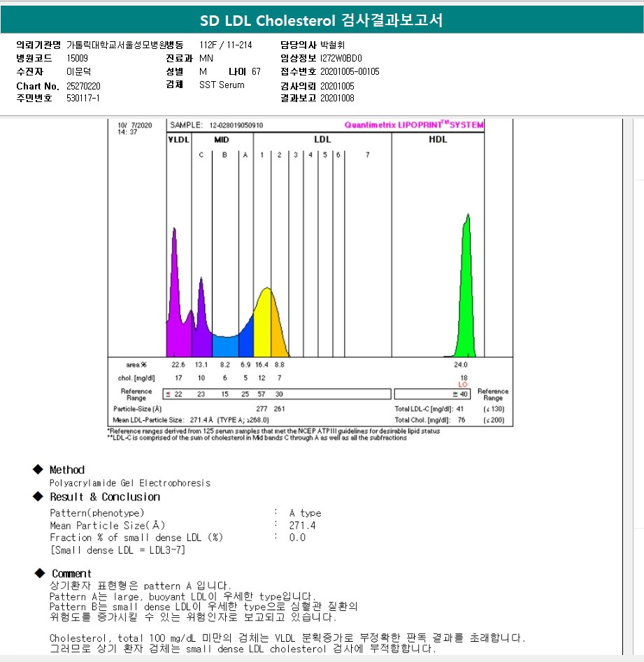
Task: Click hospital code value 15009
Action: (x=78, y=58)
